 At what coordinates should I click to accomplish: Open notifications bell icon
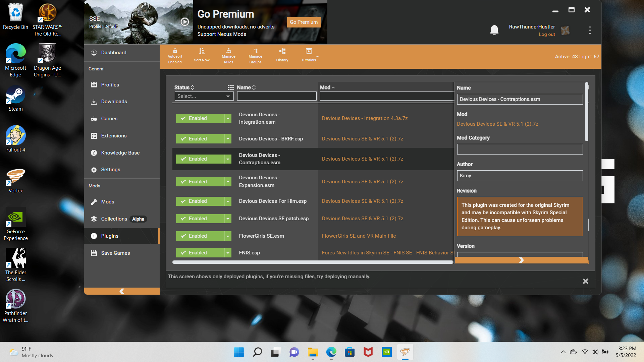click(494, 30)
